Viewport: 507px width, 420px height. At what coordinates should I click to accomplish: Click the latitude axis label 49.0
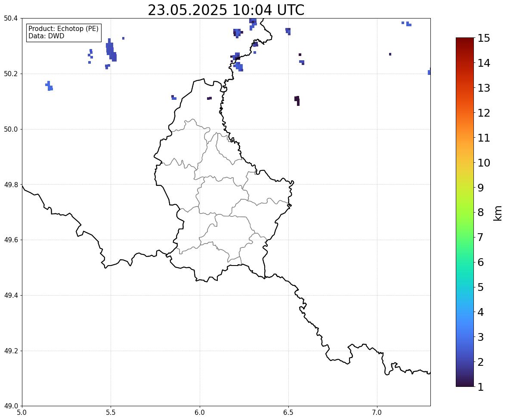click(11, 406)
